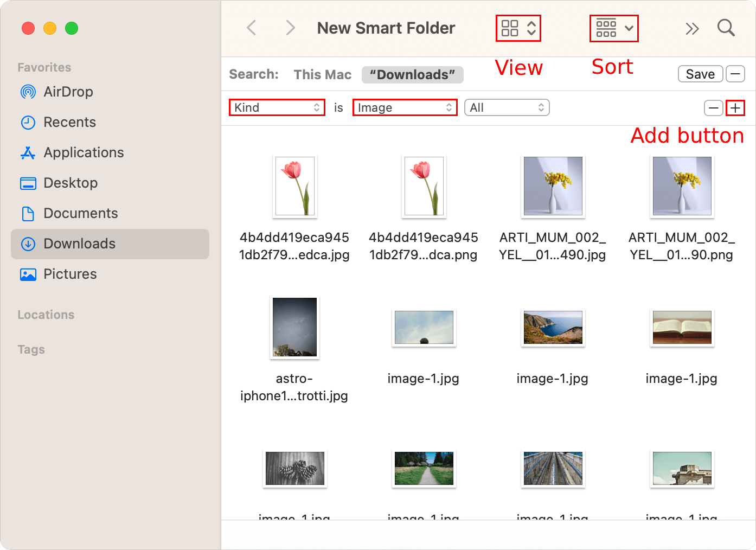Click the Documents page icon
Viewport: 756px width, 550px height.
coord(28,214)
